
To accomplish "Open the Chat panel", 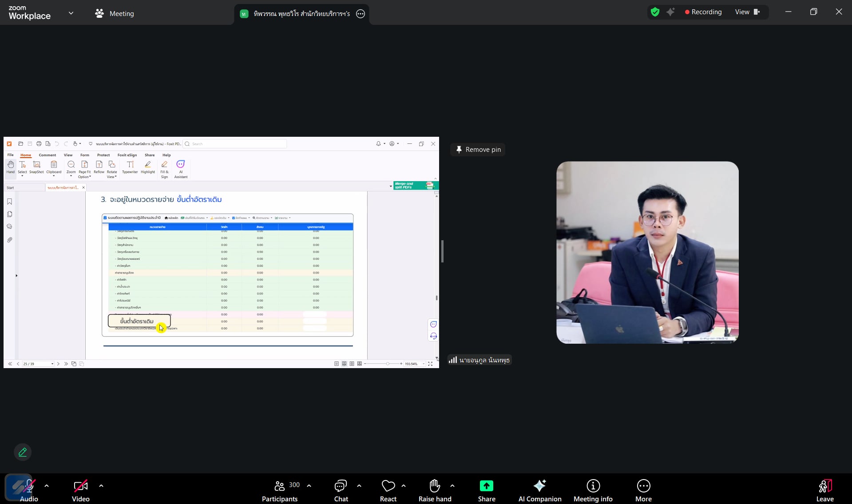I will (x=341, y=490).
